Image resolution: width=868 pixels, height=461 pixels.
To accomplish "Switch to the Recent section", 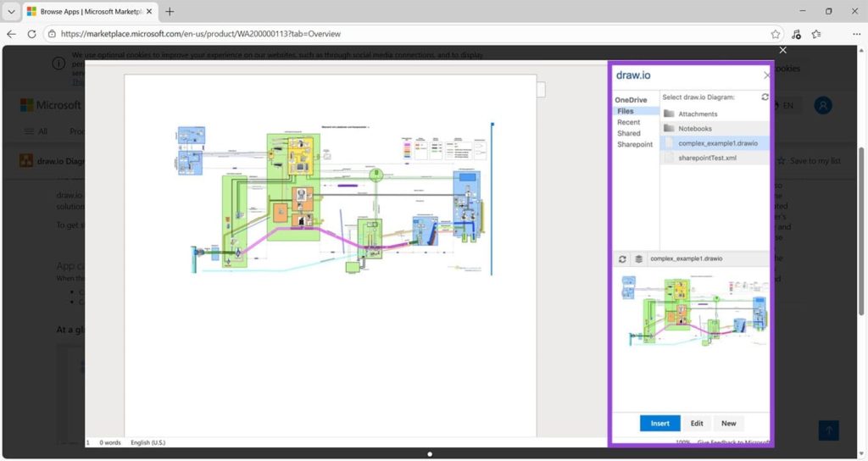I will coord(628,122).
